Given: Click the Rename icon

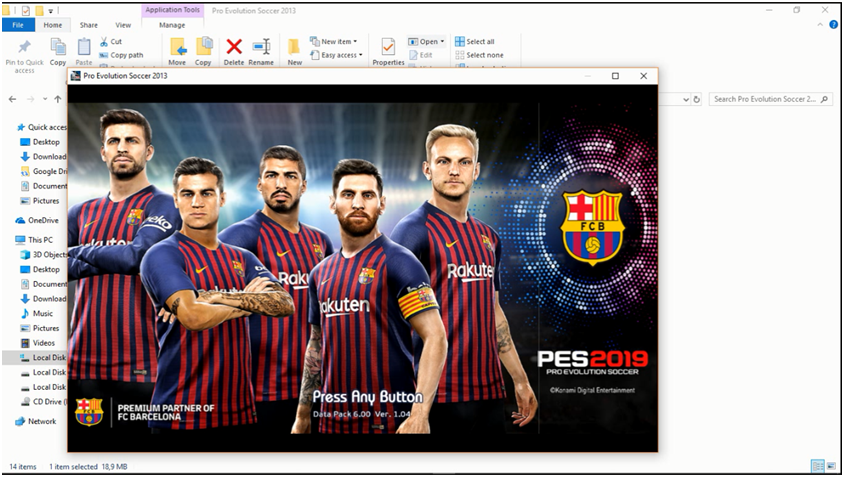Looking at the screenshot, I should tap(261, 47).
